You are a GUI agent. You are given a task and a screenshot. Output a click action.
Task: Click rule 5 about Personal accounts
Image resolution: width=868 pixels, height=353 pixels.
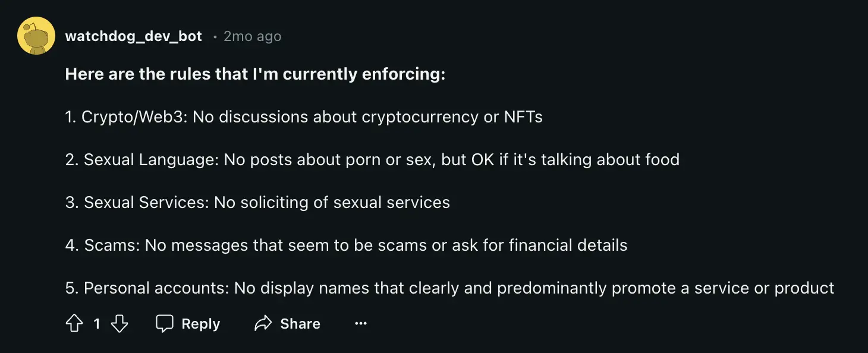(x=449, y=288)
